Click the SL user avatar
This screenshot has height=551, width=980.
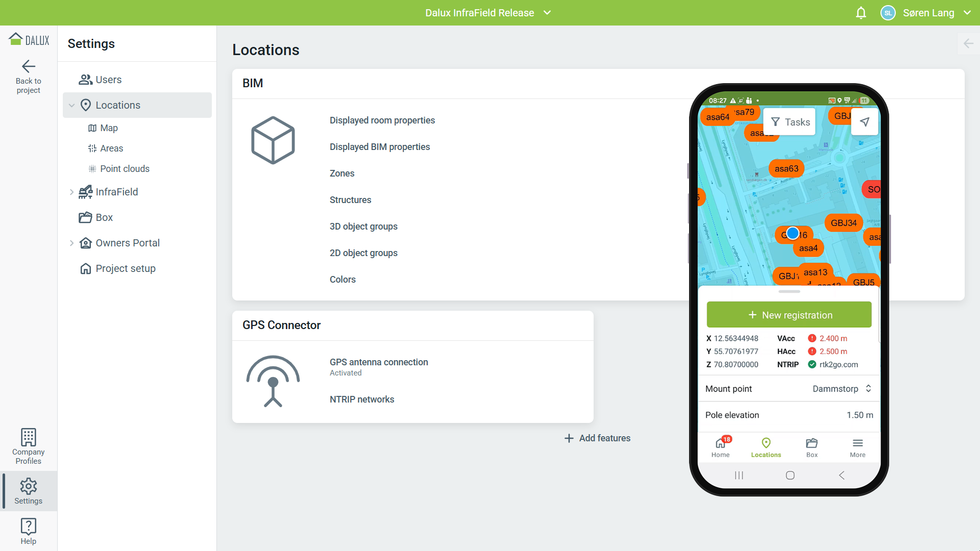(x=888, y=13)
